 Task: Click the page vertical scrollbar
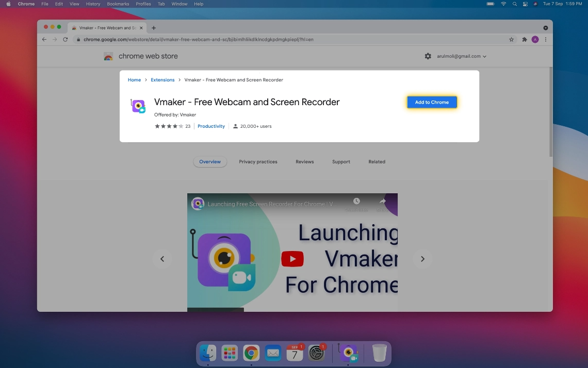pos(550,112)
